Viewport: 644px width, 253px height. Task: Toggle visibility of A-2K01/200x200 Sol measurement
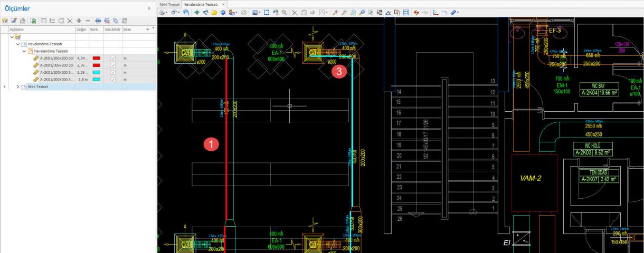coord(112,58)
